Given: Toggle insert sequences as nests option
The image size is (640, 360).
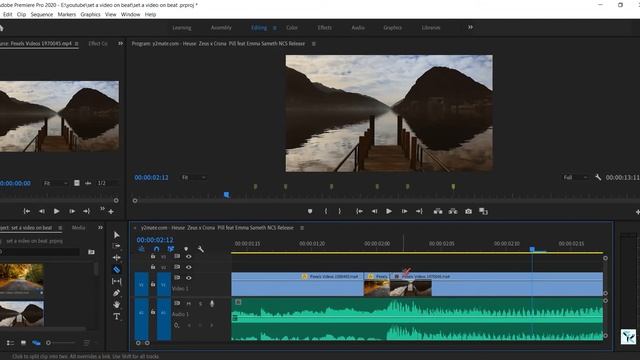Looking at the screenshot, I should pos(141,249).
